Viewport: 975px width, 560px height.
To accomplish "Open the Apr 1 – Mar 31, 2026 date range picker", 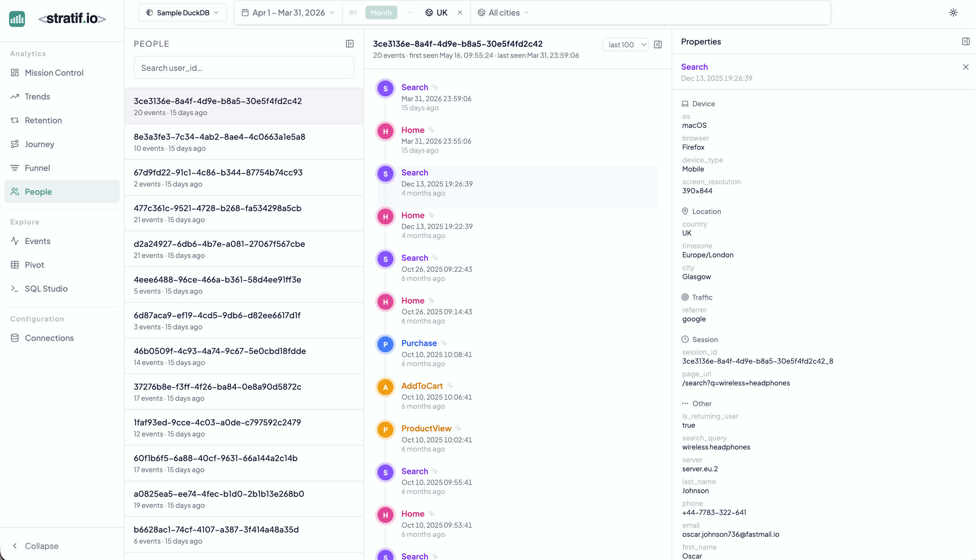I will coord(288,13).
